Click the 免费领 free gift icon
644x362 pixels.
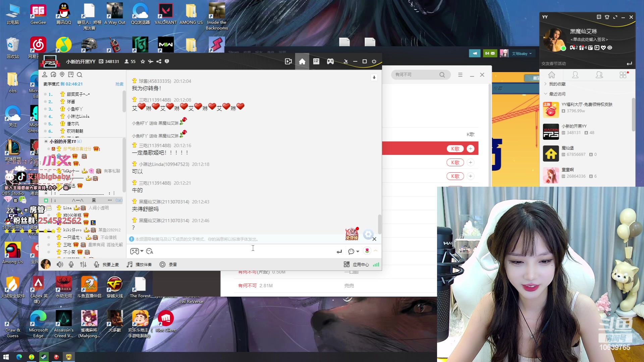(352, 234)
